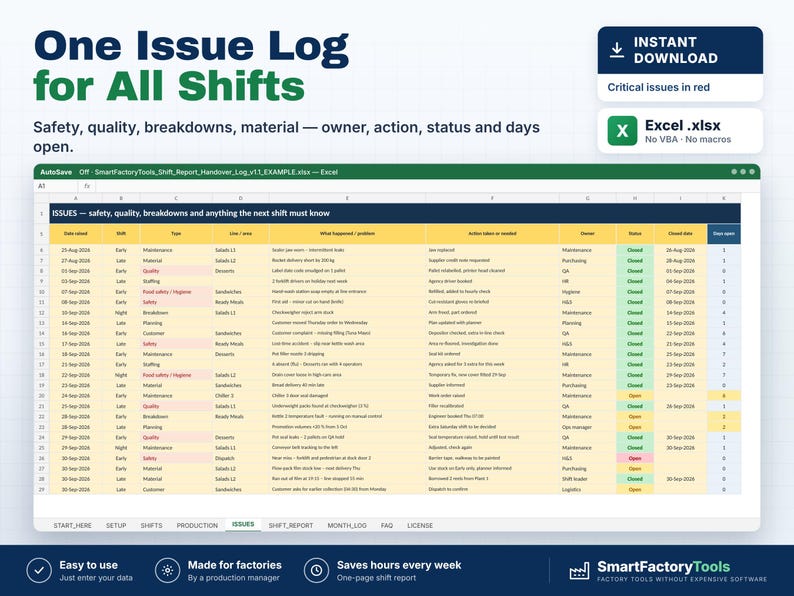The image size is (794, 596).
Task: Click the Closed date column heading
Action: tap(680, 234)
